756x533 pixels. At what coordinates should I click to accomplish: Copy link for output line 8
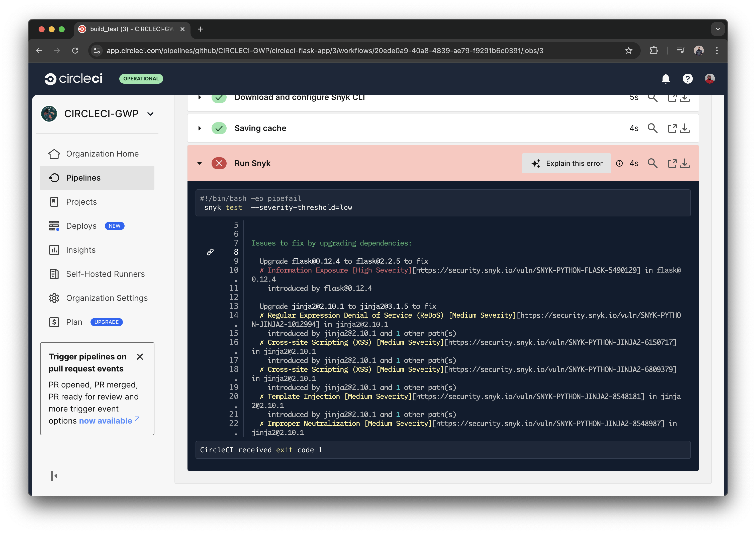[210, 252]
